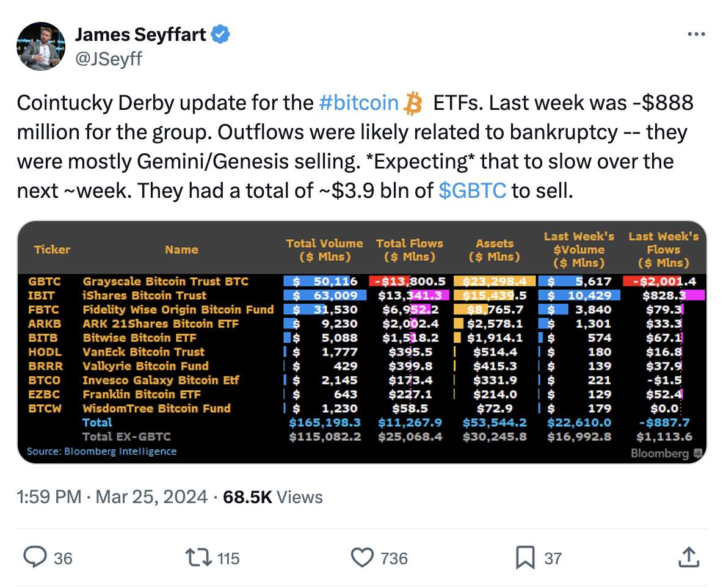Click the 37 bookmarks count
Screen dimensions: 726x588
pos(553,558)
